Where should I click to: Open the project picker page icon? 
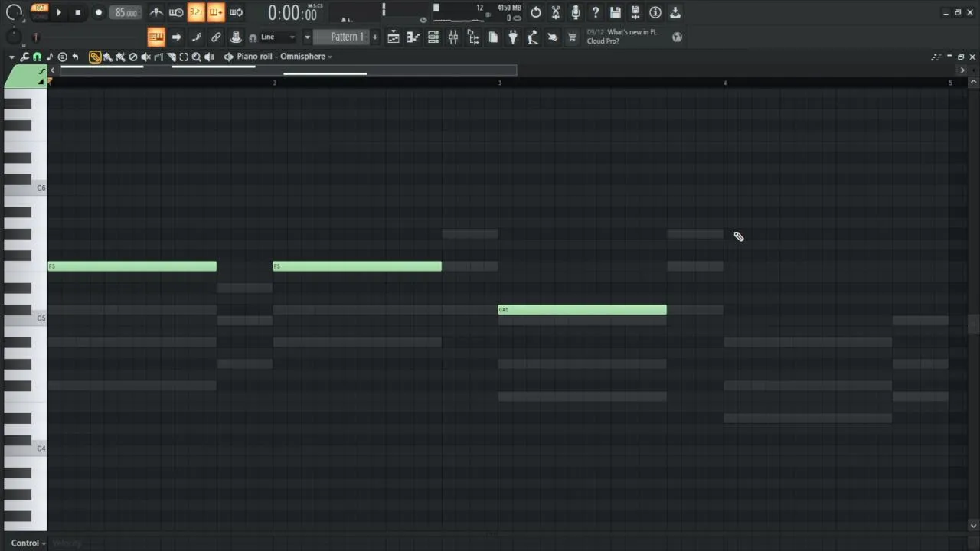[493, 37]
